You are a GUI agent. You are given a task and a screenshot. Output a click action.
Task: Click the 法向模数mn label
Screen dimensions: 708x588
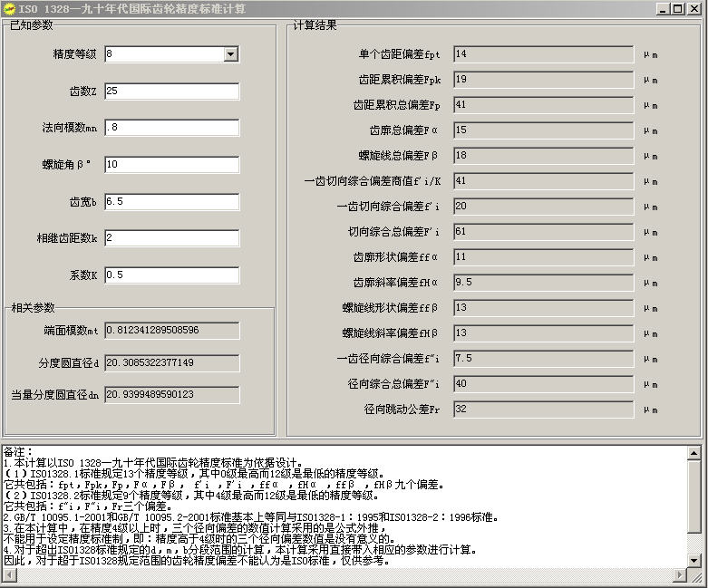[x=70, y=128]
